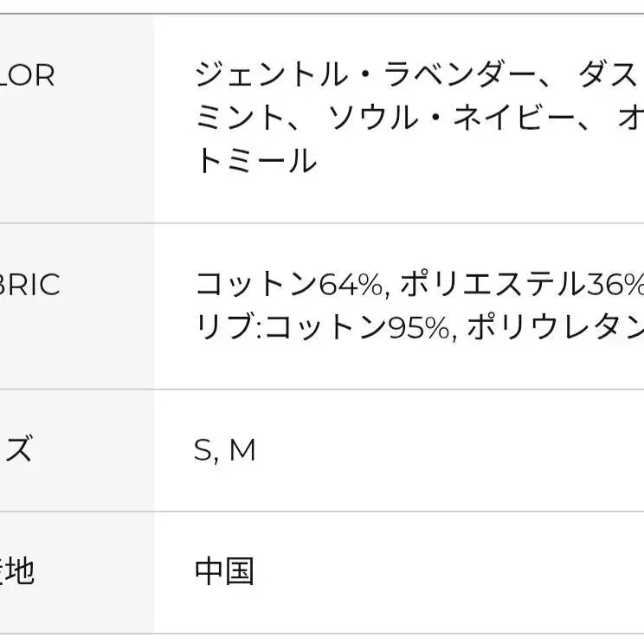Click the 中国 origin value

point(224,571)
